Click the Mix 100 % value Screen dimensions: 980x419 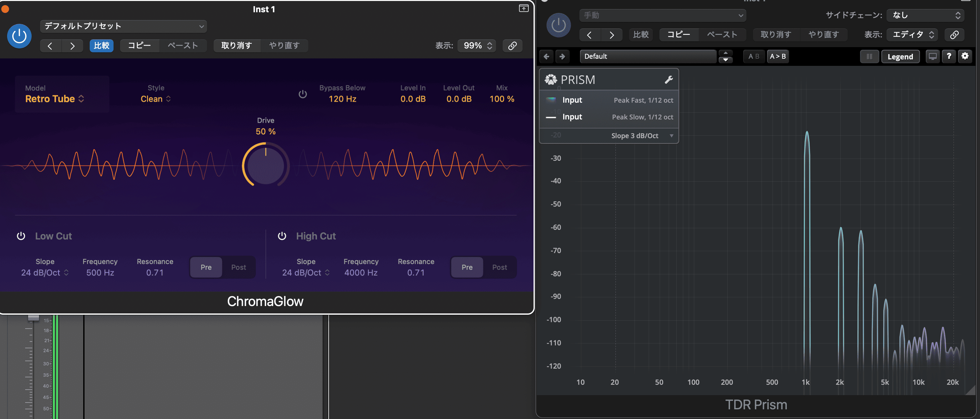502,99
